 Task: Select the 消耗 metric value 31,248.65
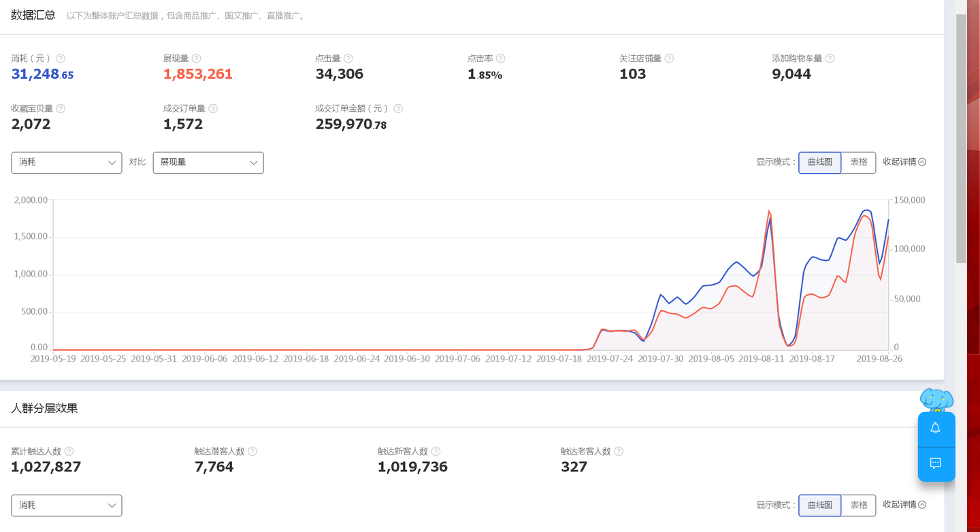click(x=42, y=74)
